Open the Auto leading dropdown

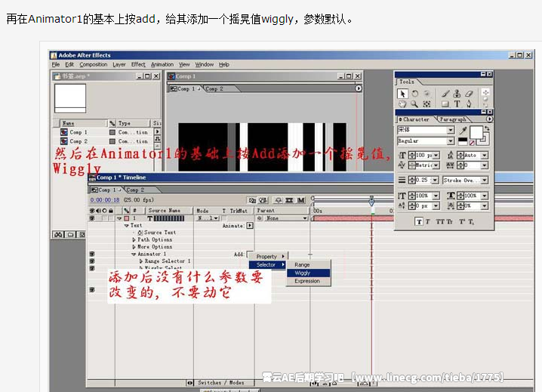click(485, 156)
